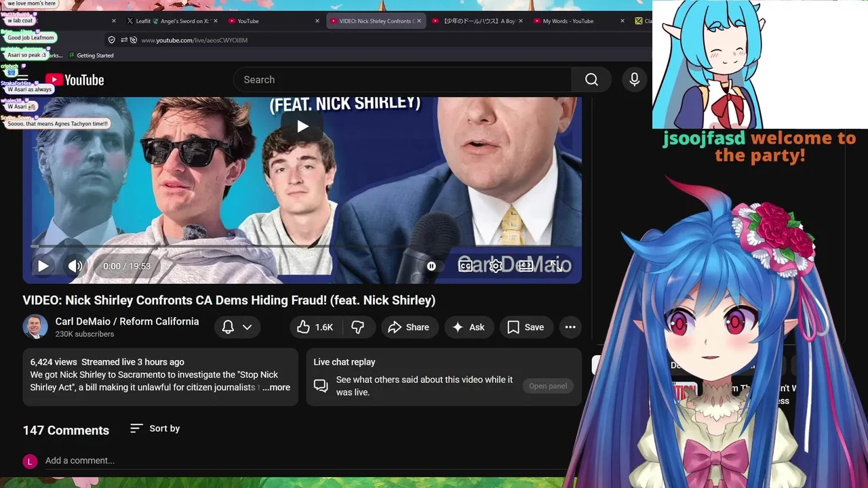Click the 0:00 / 19:53 time display
Viewport: 868px width, 488px height.
click(127, 266)
